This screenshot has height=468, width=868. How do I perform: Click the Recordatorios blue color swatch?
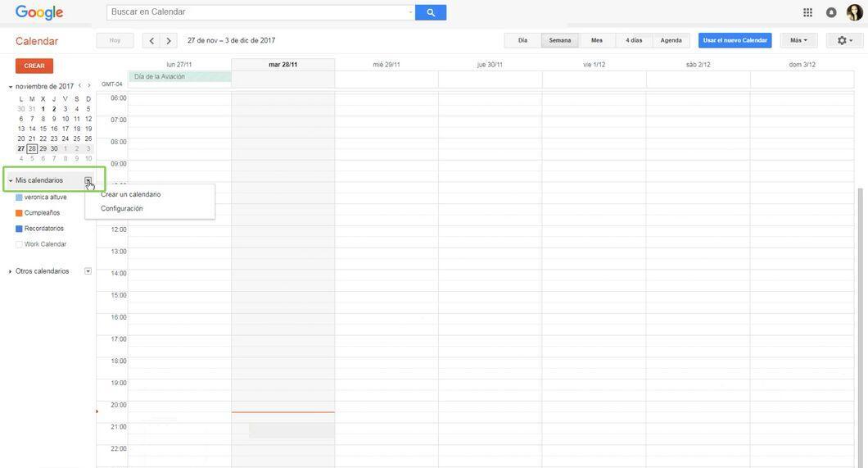tap(19, 229)
